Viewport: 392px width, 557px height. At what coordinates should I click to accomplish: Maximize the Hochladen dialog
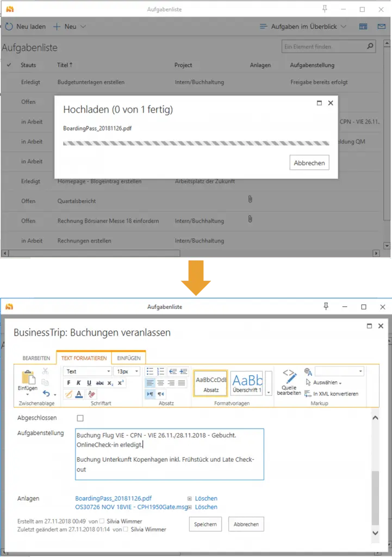319,103
